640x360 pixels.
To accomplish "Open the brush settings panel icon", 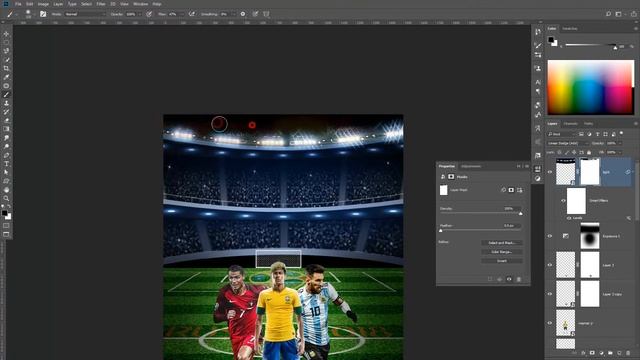I will coord(43,14).
